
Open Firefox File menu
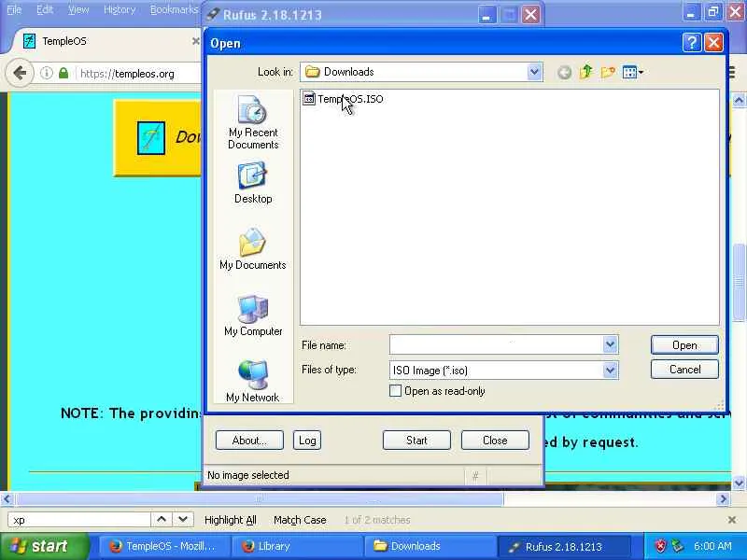(x=14, y=9)
